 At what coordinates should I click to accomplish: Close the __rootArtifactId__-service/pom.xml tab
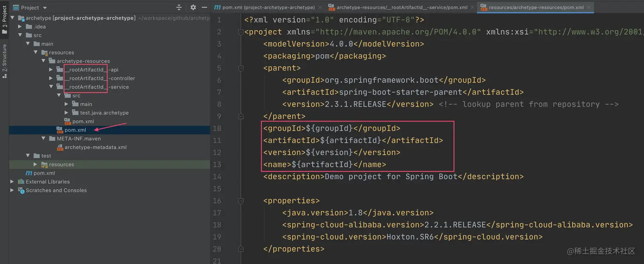tap(473, 8)
